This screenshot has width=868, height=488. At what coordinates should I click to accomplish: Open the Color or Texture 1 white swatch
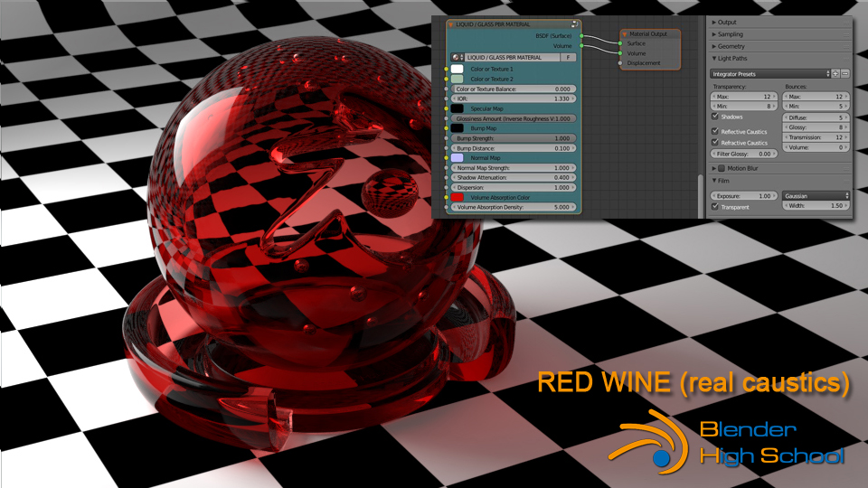pyautogui.click(x=458, y=70)
